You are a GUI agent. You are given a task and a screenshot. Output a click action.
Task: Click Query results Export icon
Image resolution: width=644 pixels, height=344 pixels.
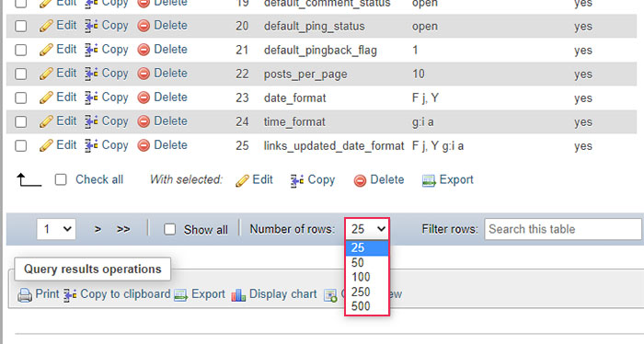tap(180, 294)
